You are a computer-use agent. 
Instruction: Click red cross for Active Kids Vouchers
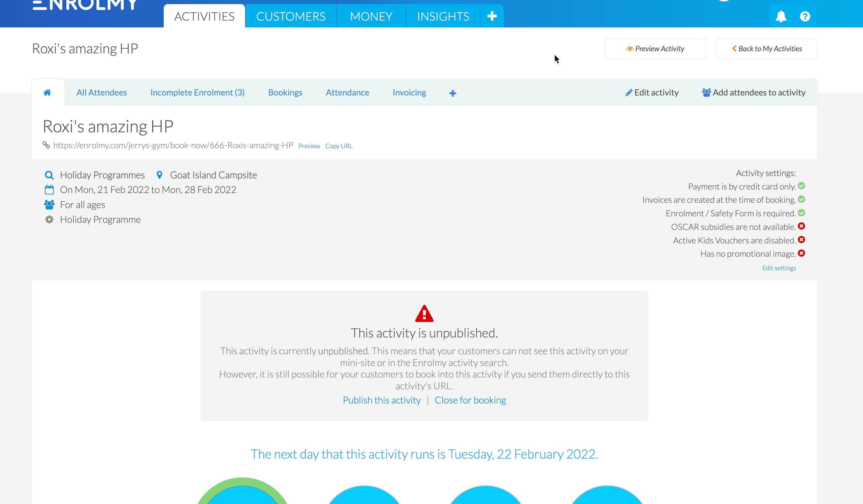click(801, 240)
